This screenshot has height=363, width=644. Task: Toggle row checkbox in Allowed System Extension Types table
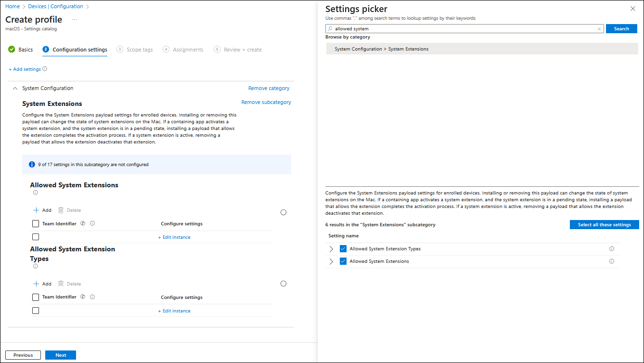(36, 311)
